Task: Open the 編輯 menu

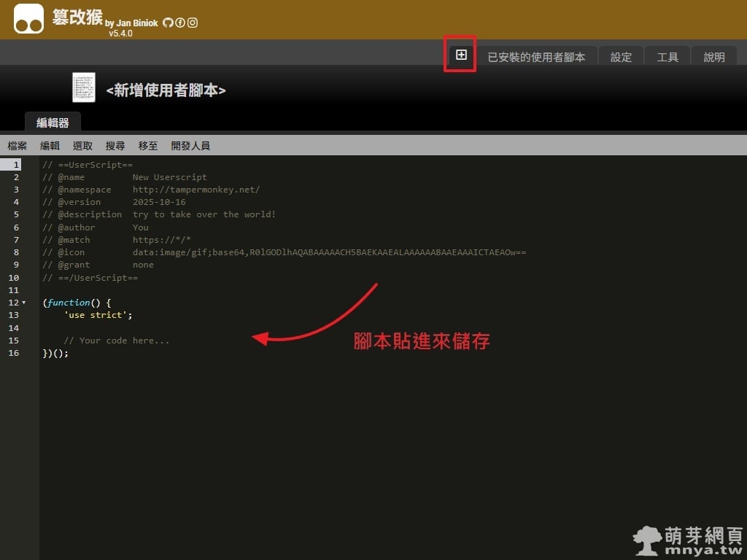Action: pyautogui.click(x=50, y=146)
